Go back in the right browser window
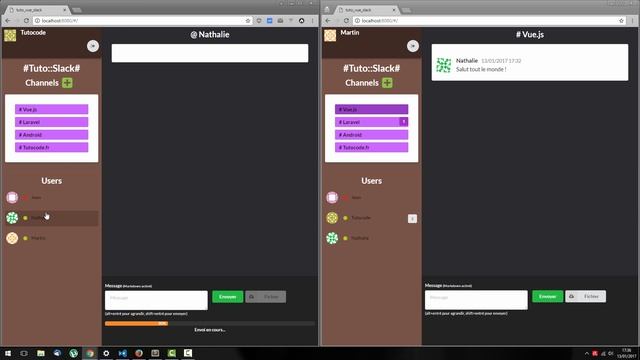This screenshot has width=640, height=360. [328, 20]
